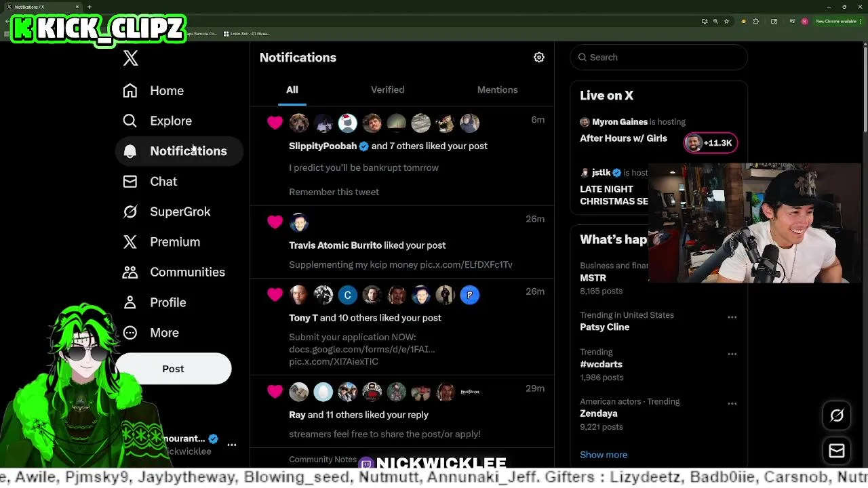
Task: Click heart icon on Tony T notification
Action: tap(275, 295)
